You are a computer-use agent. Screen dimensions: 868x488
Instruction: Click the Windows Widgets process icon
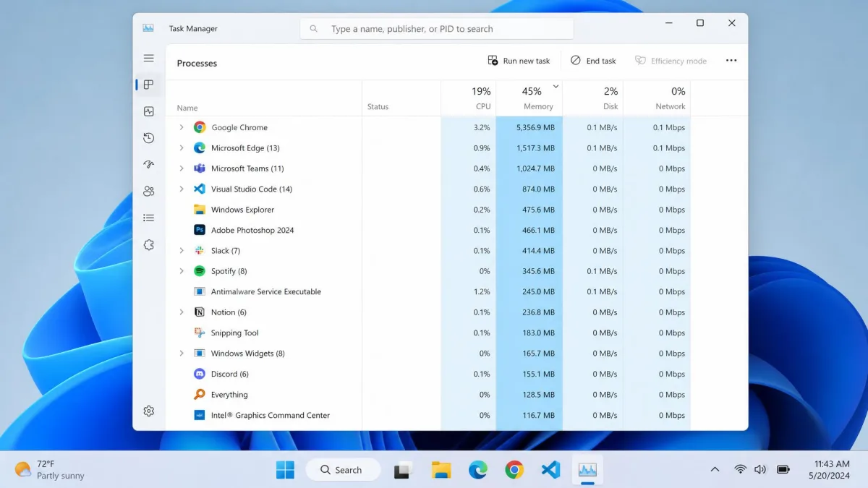pyautogui.click(x=200, y=354)
